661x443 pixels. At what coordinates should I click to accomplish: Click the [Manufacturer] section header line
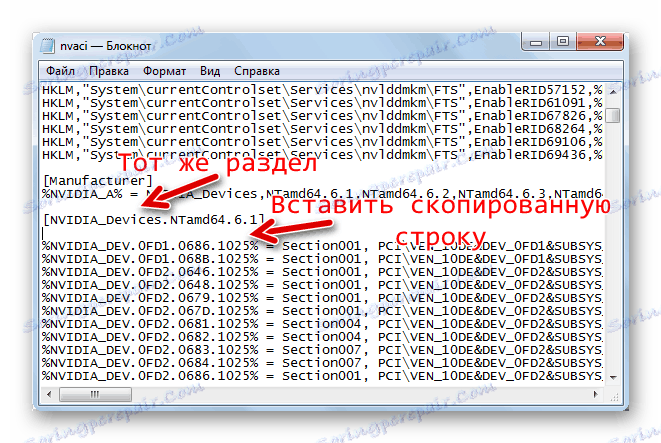pyautogui.click(x=97, y=181)
